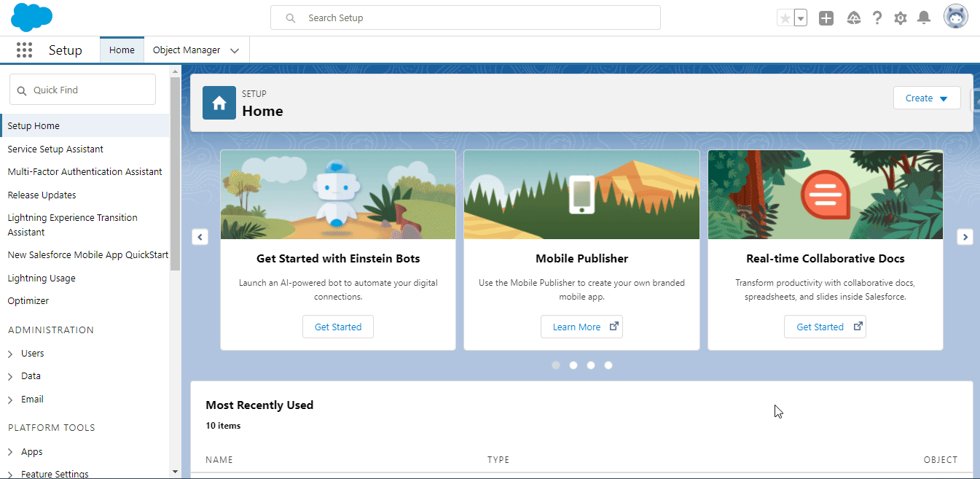980x479 pixels.
Task: Select the fourth carousel page dot
Action: pyautogui.click(x=608, y=365)
